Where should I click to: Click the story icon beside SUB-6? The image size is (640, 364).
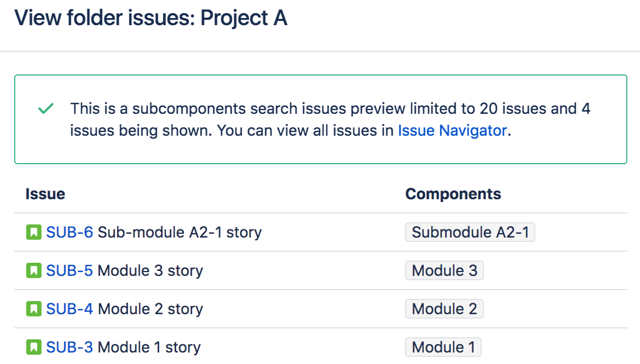34,233
